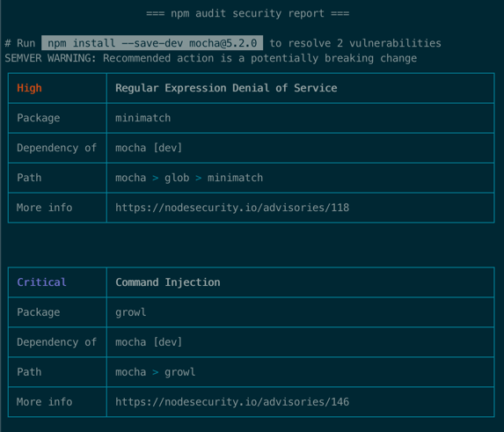
Task: Click the More info label in the first table
Action: [x=44, y=208]
